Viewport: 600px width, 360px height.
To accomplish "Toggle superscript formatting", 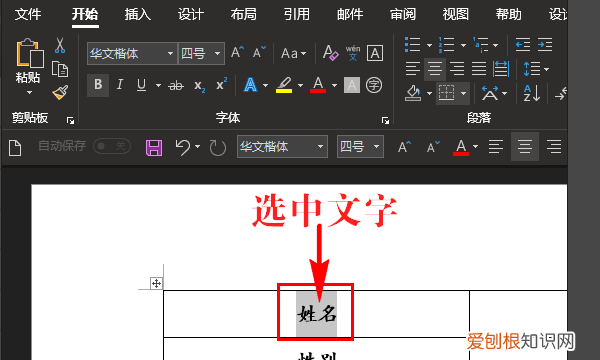I will click(x=222, y=84).
